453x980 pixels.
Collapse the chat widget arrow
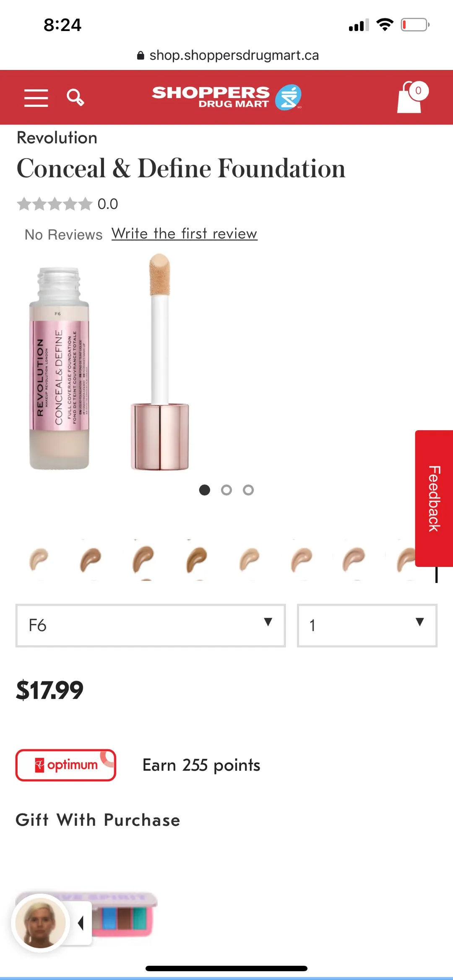[x=81, y=923]
